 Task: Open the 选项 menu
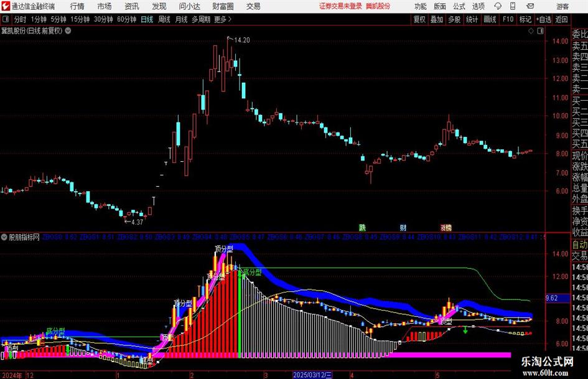coord(478,6)
